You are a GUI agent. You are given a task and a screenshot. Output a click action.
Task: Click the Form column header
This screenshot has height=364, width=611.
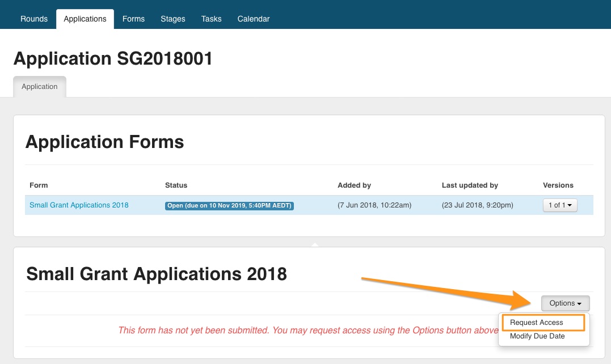coord(39,185)
